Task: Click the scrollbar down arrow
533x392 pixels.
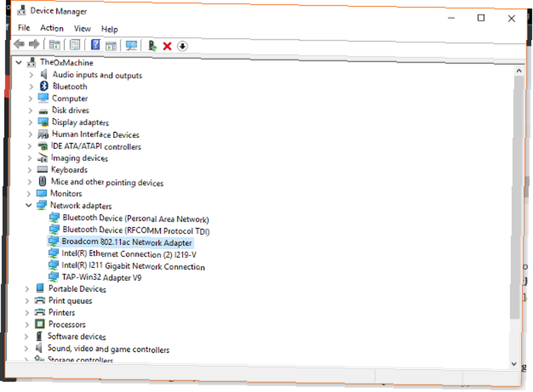Action: tap(514, 363)
